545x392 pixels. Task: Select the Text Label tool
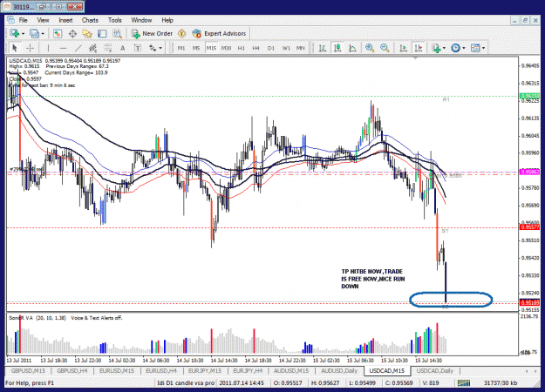138,48
